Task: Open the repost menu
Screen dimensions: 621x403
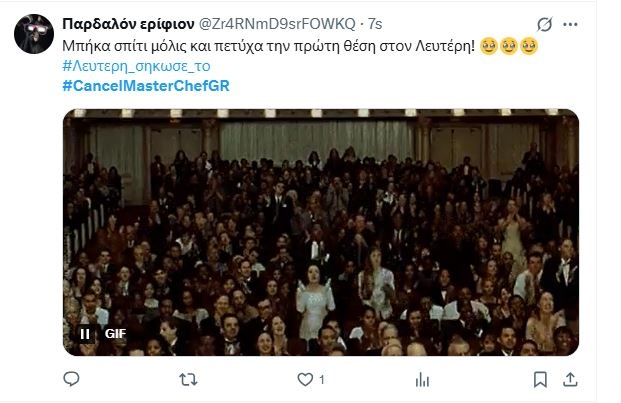Action: point(188,380)
